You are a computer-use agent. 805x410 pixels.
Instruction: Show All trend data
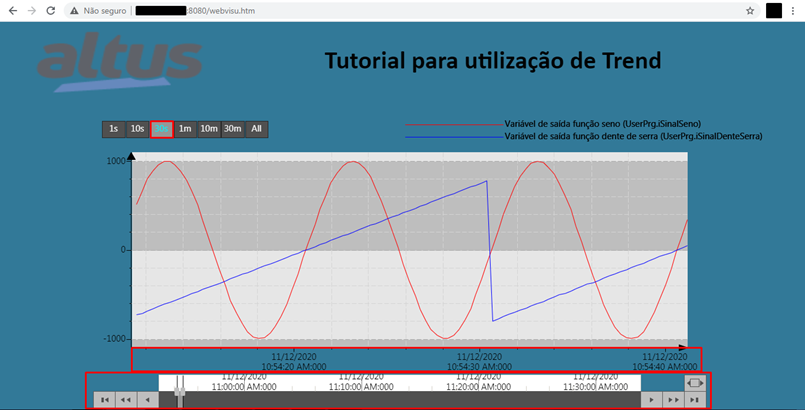[x=257, y=129]
